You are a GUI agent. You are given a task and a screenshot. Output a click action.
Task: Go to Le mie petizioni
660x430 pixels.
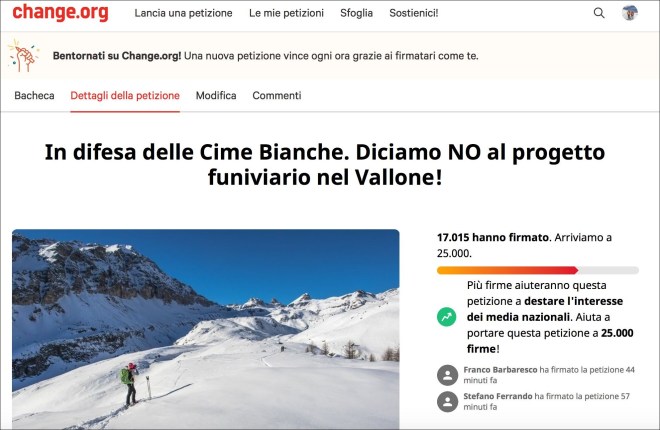pos(286,13)
